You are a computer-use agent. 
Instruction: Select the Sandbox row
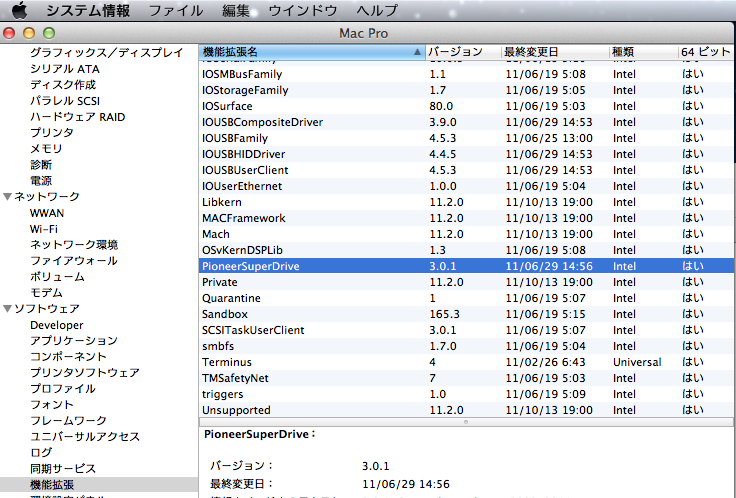(x=466, y=314)
